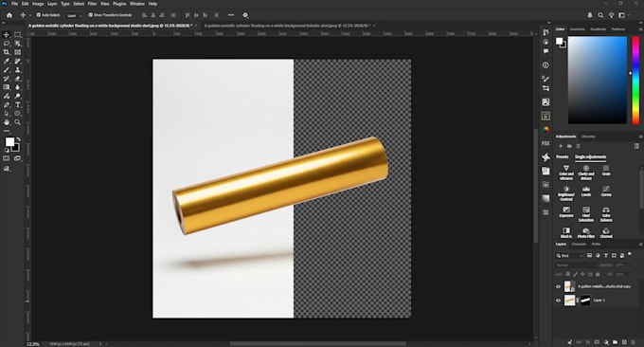The image size is (644, 347).
Task: Select the Clone Stamp tool
Action: [18, 70]
